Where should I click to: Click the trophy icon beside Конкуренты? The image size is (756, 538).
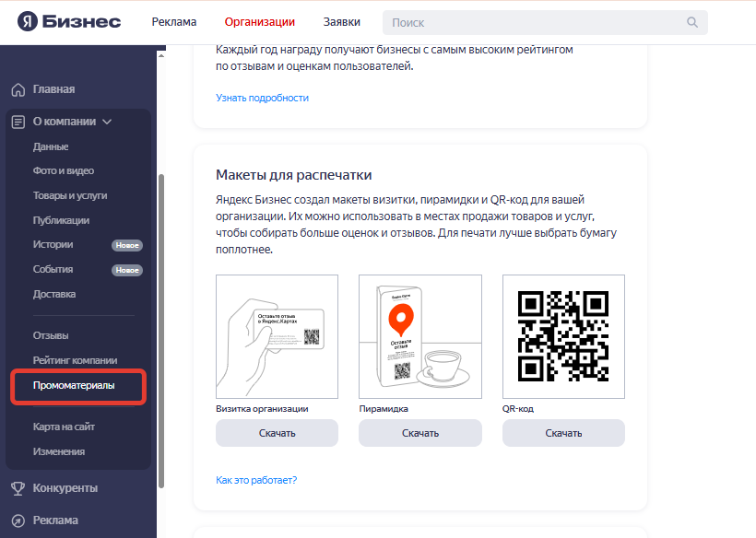point(18,488)
